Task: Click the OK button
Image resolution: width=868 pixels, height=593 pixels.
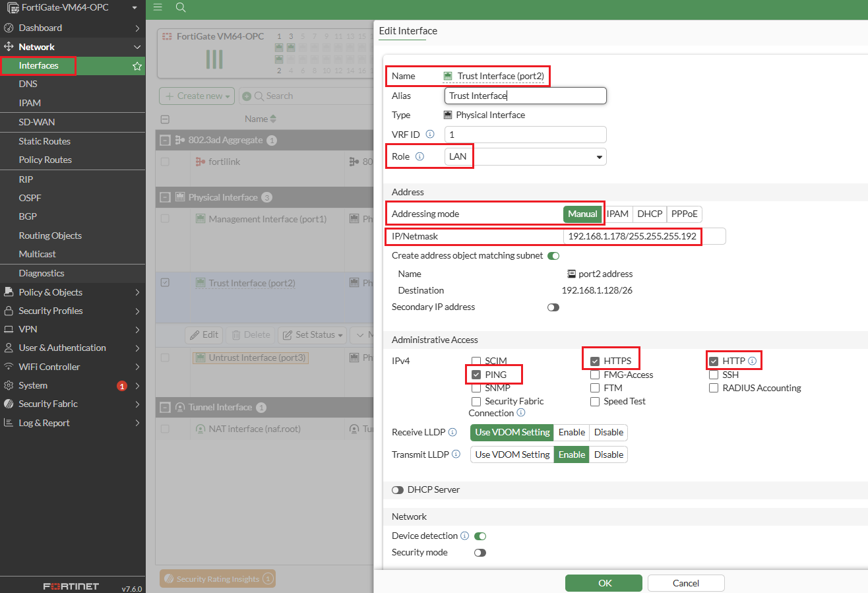Action: tap(604, 583)
